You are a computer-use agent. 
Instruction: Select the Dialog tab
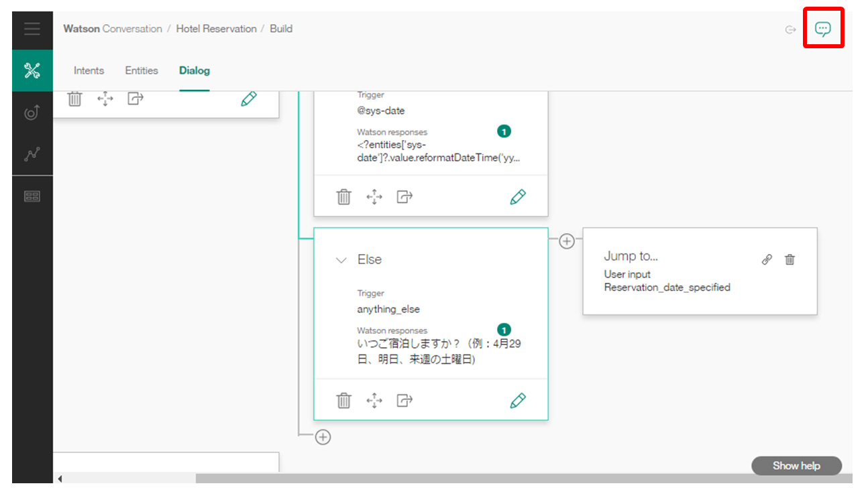point(195,70)
